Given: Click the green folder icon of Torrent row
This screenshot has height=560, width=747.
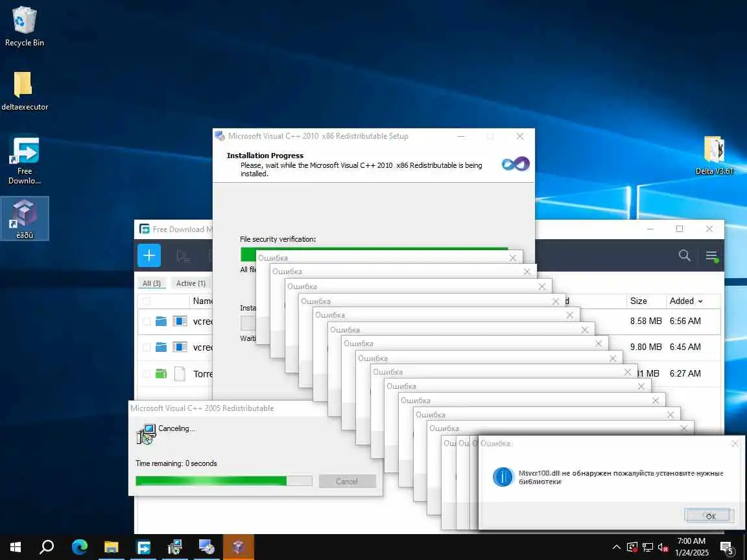Looking at the screenshot, I should pos(161,373).
